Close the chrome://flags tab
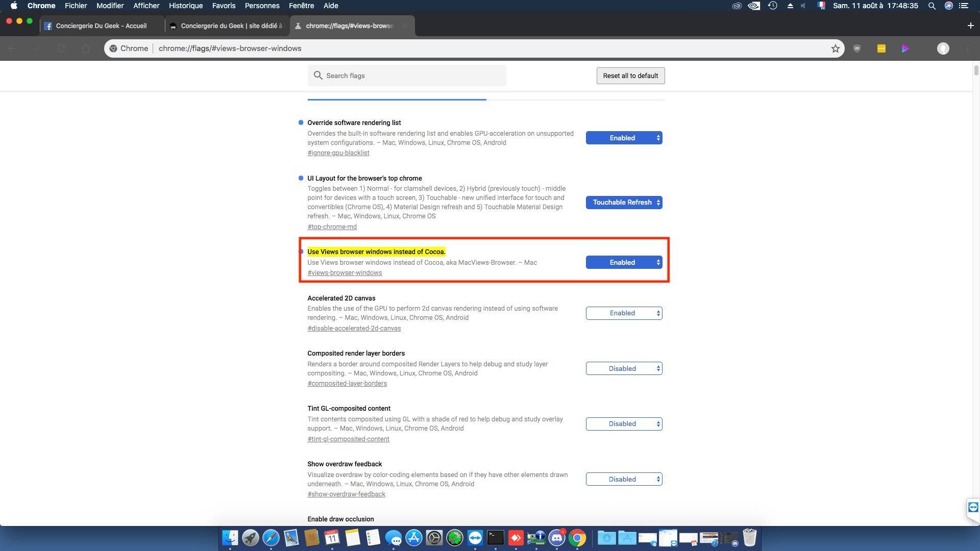Screen dimensions: 980x551 404,26
